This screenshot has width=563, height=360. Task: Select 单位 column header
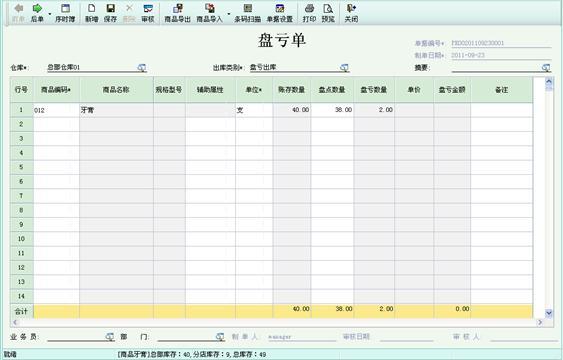(x=254, y=90)
